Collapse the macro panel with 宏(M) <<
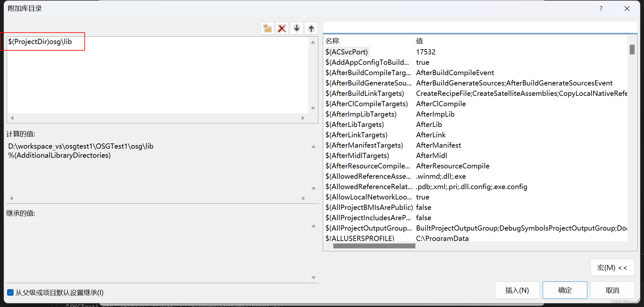644x307 pixels. point(612,267)
